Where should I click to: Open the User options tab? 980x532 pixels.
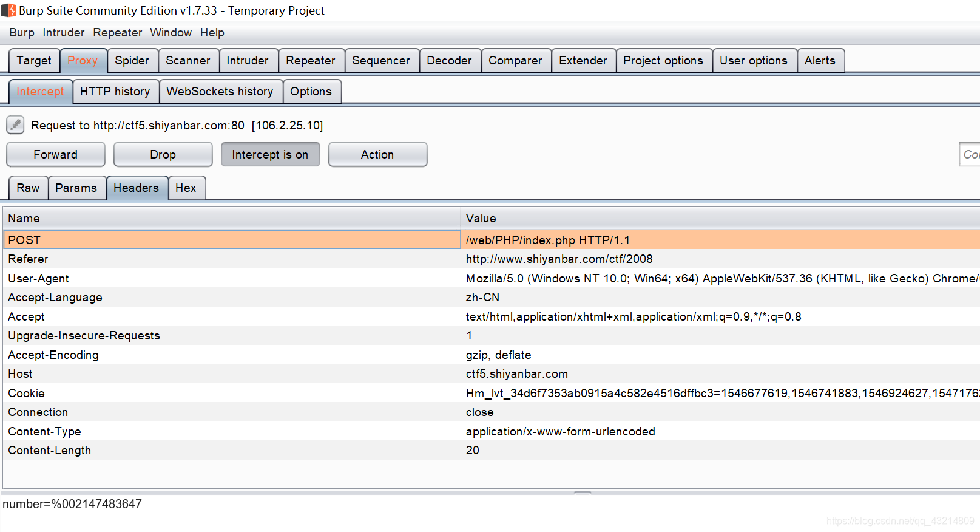click(754, 61)
